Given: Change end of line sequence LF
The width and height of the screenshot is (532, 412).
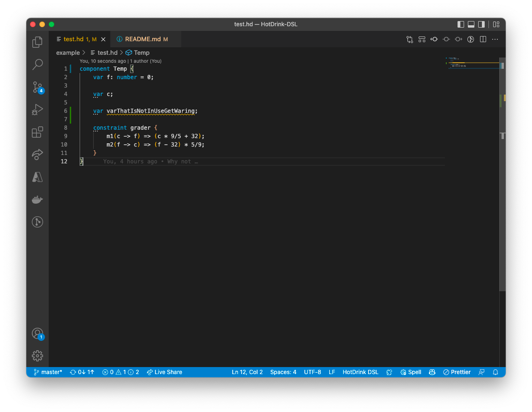Looking at the screenshot, I should (x=332, y=372).
